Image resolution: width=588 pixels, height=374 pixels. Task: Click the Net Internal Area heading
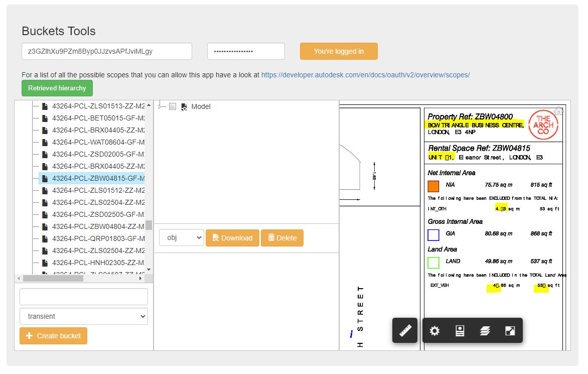click(452, 173)
